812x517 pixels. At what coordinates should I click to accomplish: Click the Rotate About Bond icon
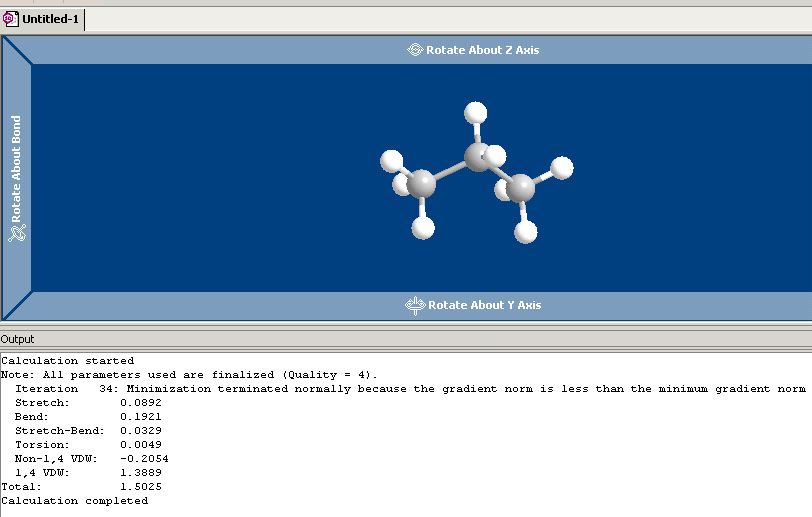(16, 232)
